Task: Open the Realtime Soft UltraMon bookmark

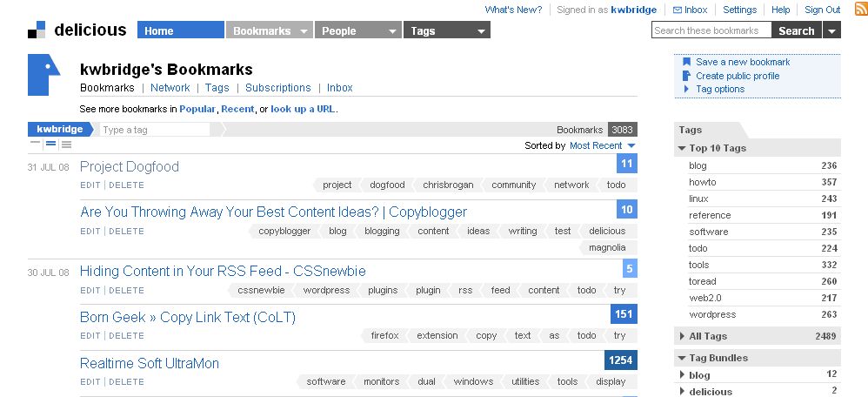Action: 150,363
